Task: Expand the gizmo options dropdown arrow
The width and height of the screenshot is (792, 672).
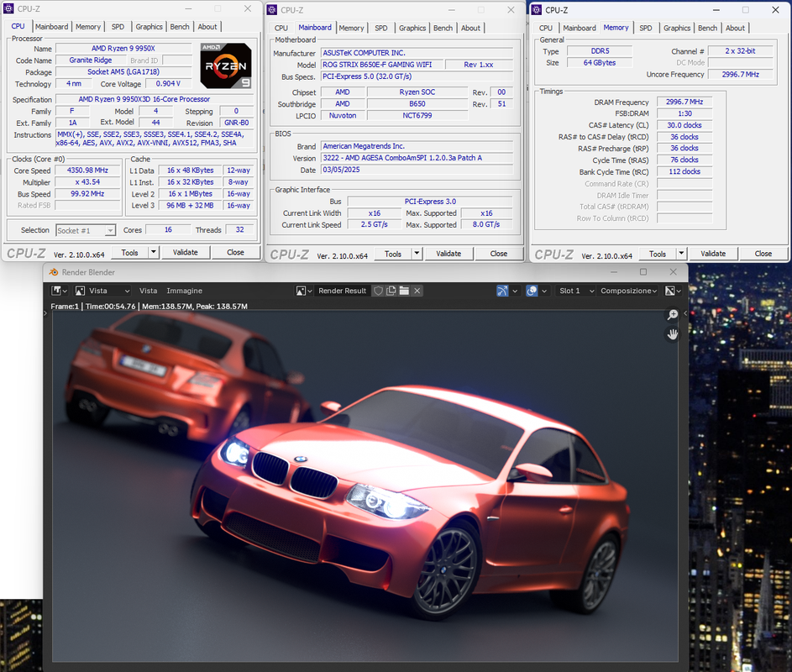Action: 515,291
